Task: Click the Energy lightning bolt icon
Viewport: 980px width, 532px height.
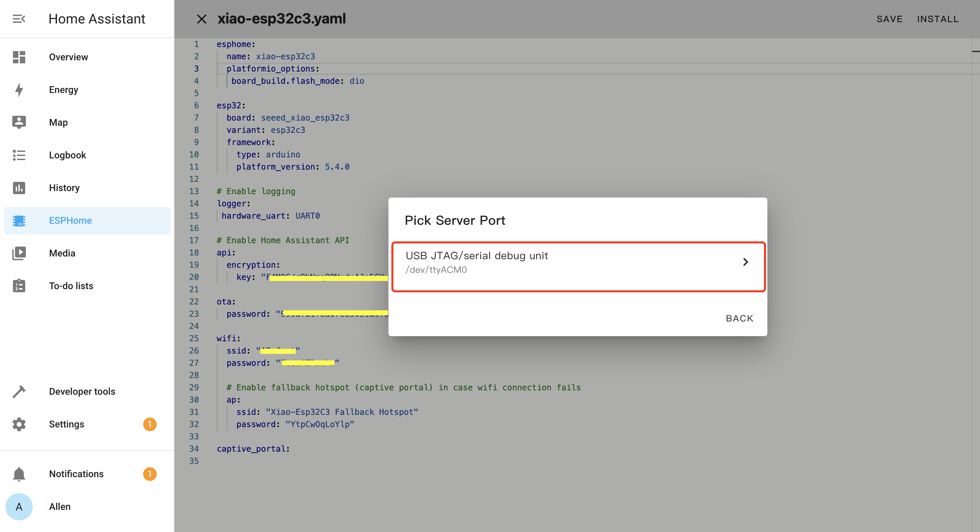Action: 19,90
